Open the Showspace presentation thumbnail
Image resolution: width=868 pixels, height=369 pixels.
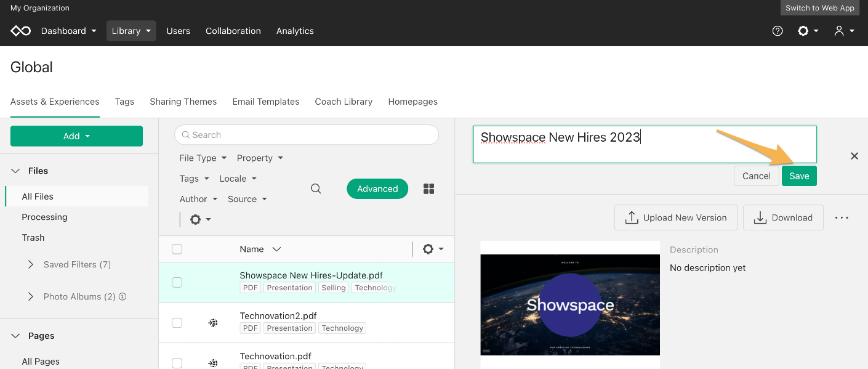[x=570, y=305]
